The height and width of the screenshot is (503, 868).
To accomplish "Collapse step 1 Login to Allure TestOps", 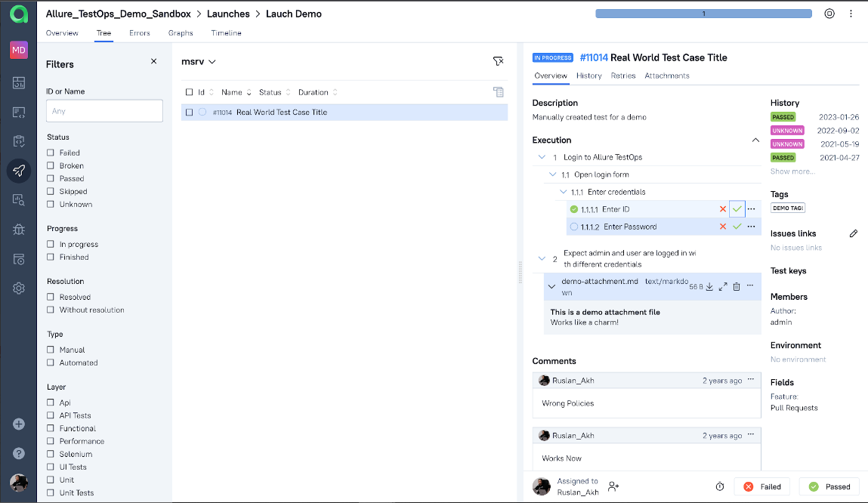I will click(541, 157).
